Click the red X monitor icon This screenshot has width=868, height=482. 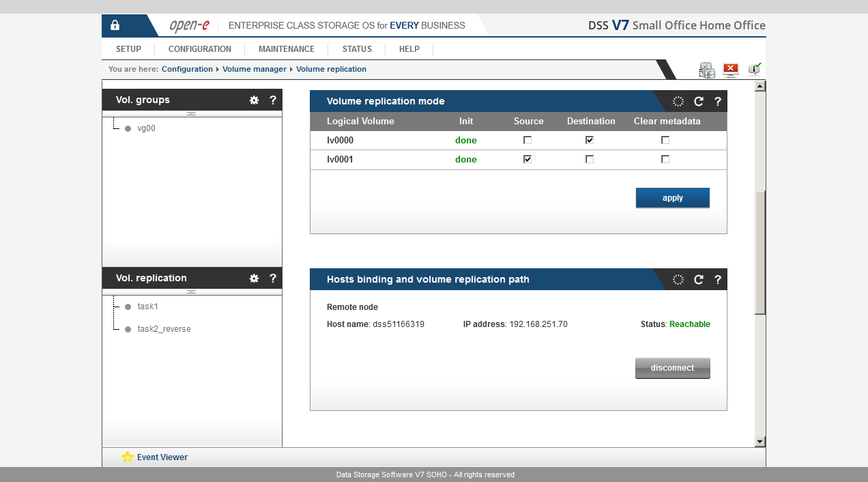[x=731, y=70]
